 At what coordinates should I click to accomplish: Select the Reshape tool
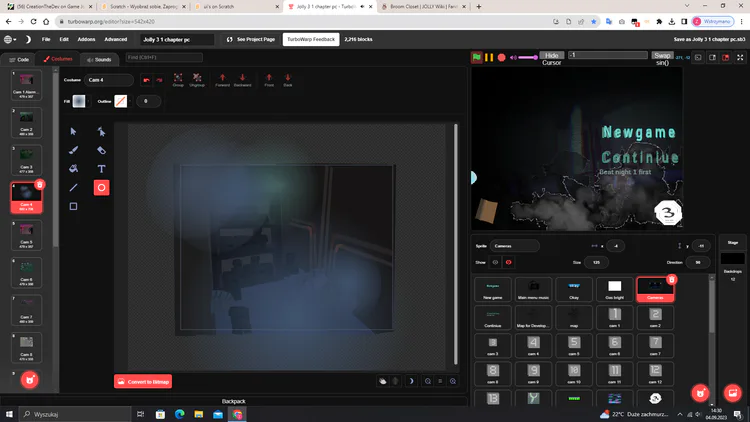(101, 131)
